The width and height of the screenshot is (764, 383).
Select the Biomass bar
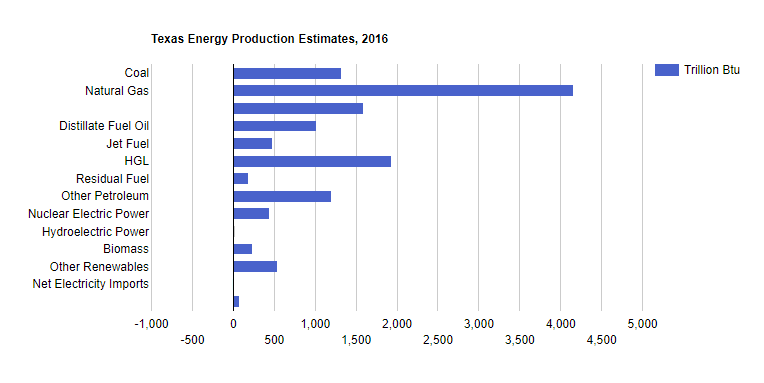[x=243, y=249]
